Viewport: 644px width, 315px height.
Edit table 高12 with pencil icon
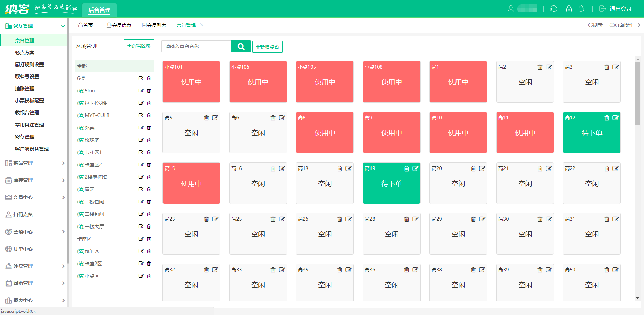(616, 118)
